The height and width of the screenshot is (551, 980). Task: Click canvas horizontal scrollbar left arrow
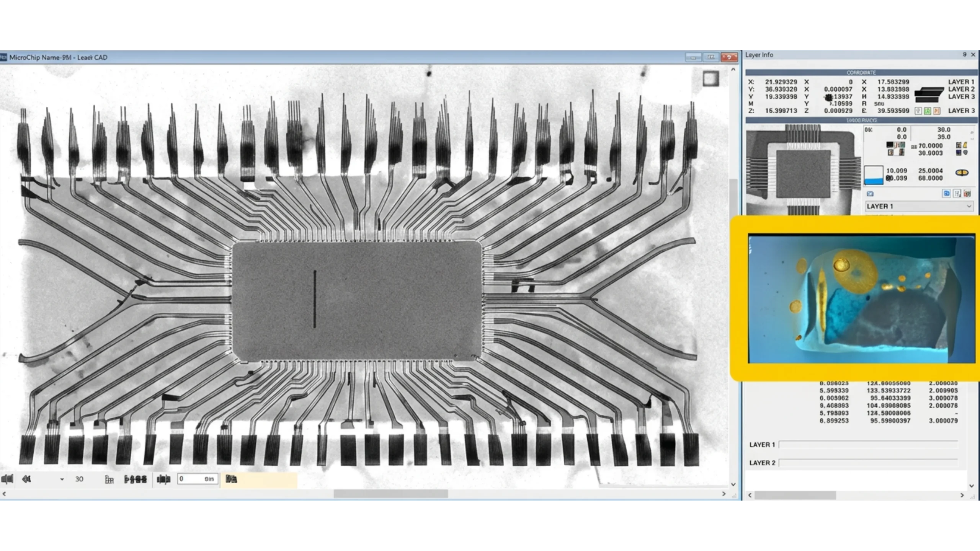(x=4, y=494)
